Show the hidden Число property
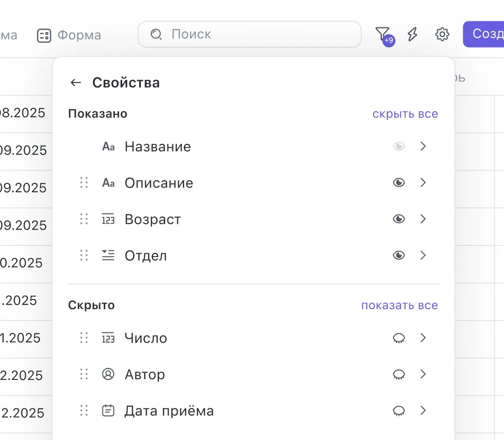This screenshot has height=440, width=504. click(x=399, y=338)
